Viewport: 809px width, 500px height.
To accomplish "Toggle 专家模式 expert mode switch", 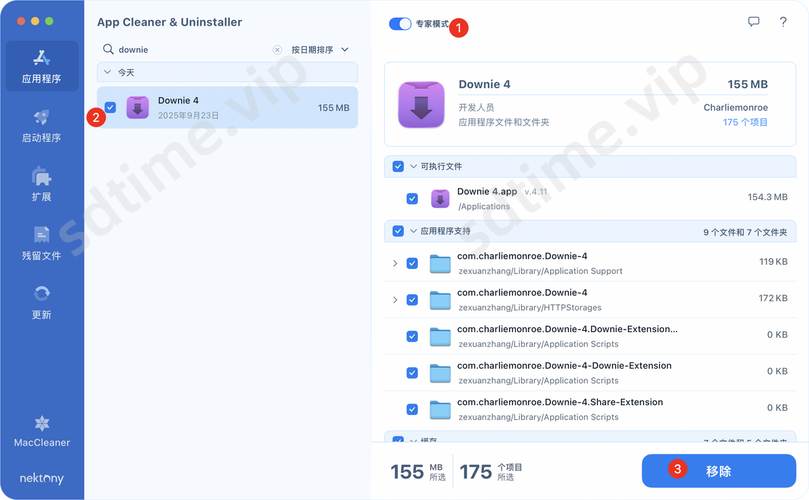I will pos(400,24).
